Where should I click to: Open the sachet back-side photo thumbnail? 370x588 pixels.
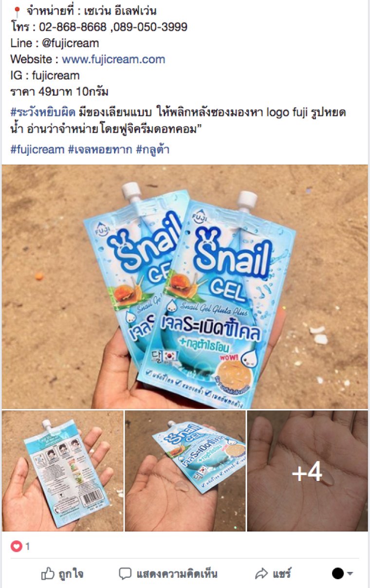[x=63, y=471]
